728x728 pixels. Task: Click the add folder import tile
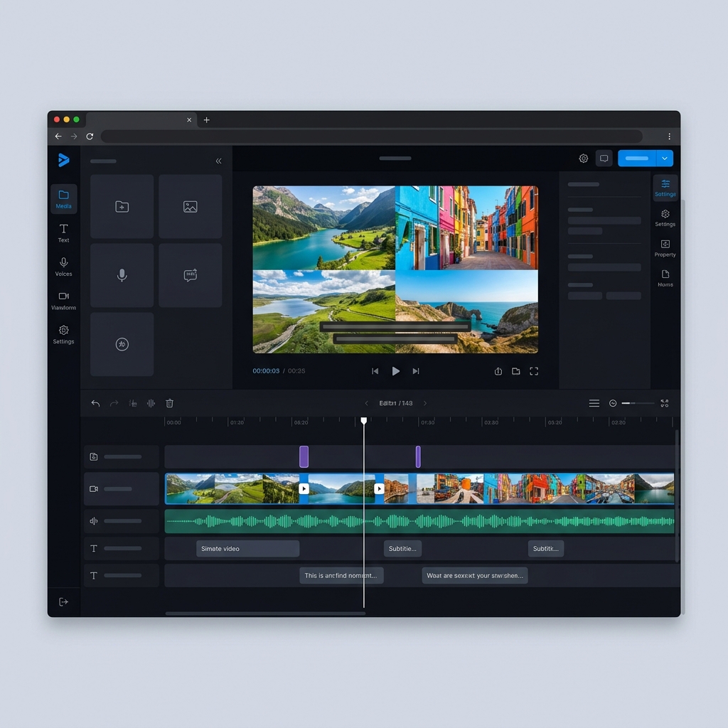click(x=122, y=207)
